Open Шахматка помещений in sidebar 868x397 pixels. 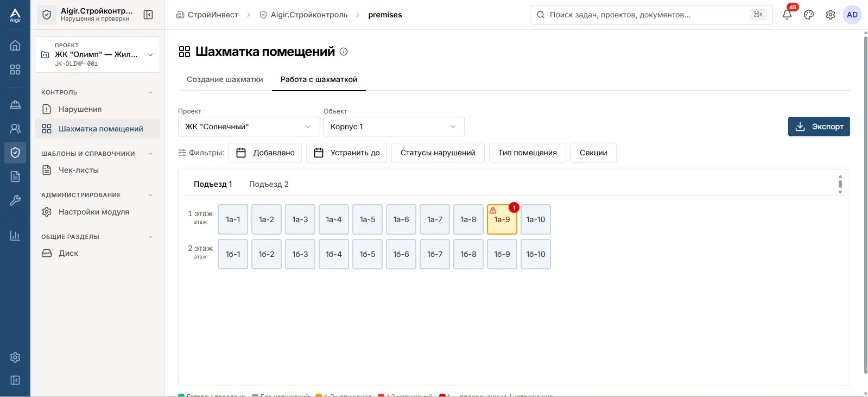(98, 129)
